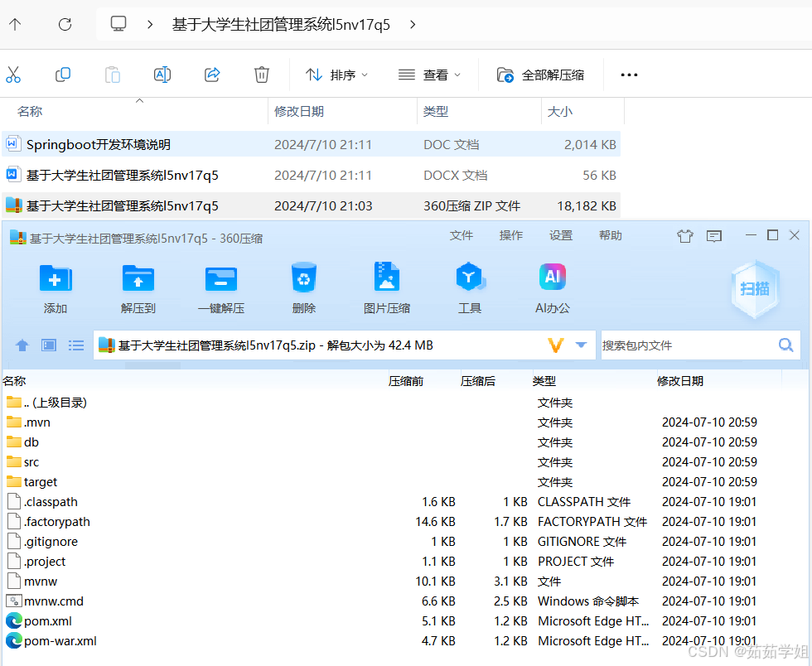
Task: Click the 一键解压 one-click extract icon
Action: coord(221,278)
